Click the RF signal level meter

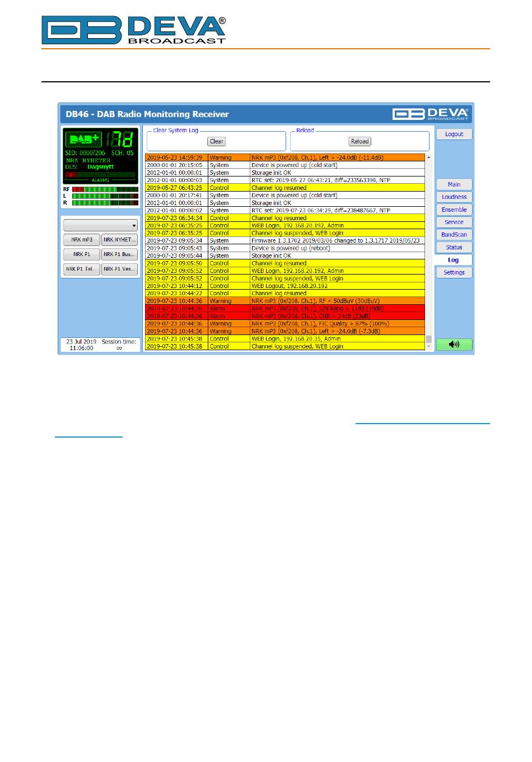click(105, 189)
